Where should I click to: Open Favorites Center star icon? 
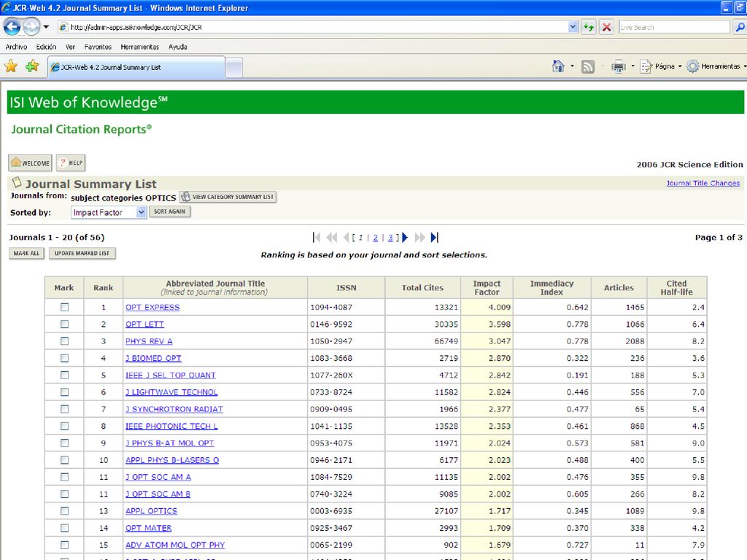coord(11,66)
